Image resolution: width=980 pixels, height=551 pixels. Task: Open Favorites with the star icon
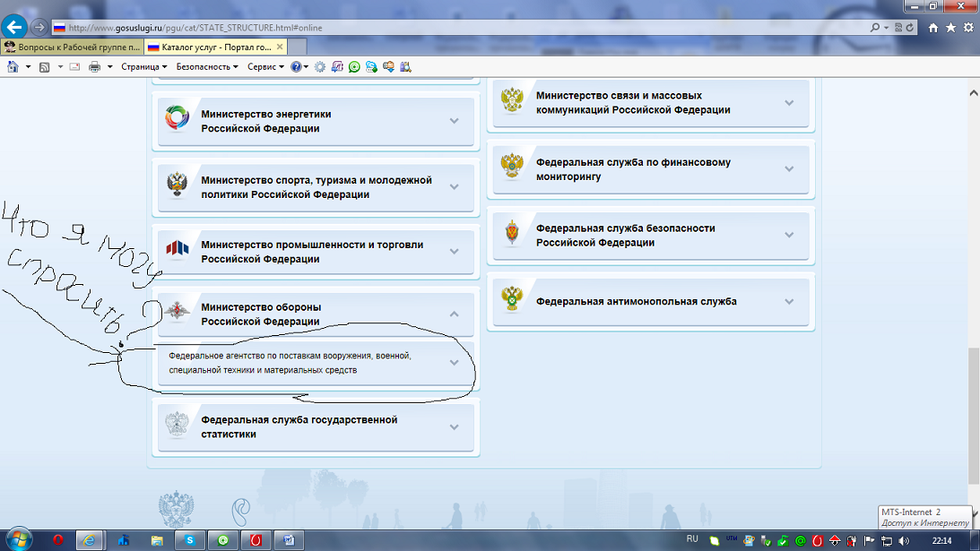click(x=950, y=28)
